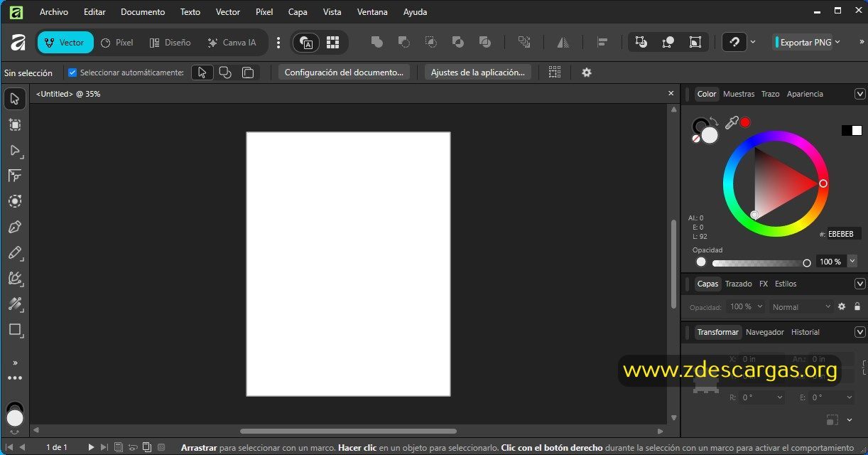The width and height of the screenshot is (868, 455).
Task: Select the Corner tool
Action: point(15,176)
